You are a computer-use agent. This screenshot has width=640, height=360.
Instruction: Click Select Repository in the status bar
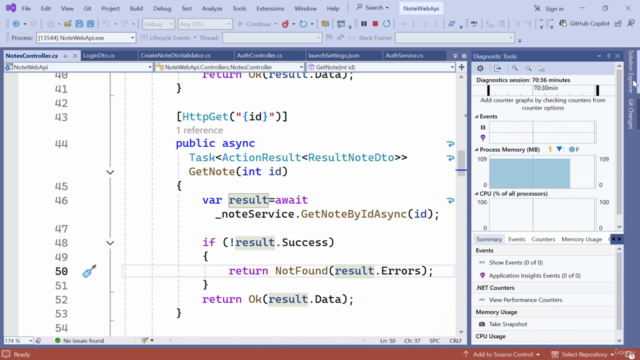(584, 354)
